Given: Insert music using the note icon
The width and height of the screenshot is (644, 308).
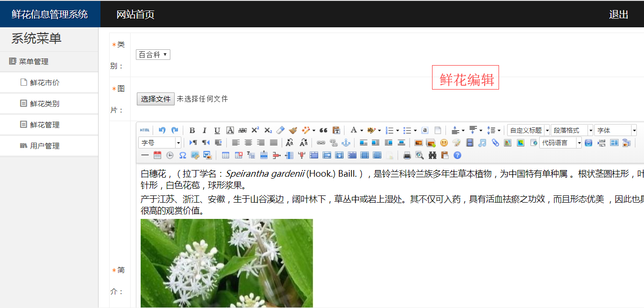Looking at the screenshot, I should coord(482,142).
